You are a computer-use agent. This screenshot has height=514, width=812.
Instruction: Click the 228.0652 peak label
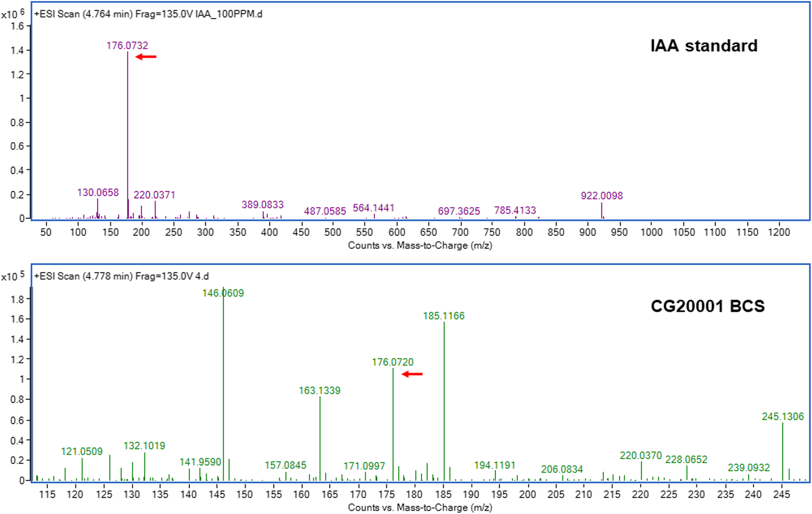[x=686, y=460]
